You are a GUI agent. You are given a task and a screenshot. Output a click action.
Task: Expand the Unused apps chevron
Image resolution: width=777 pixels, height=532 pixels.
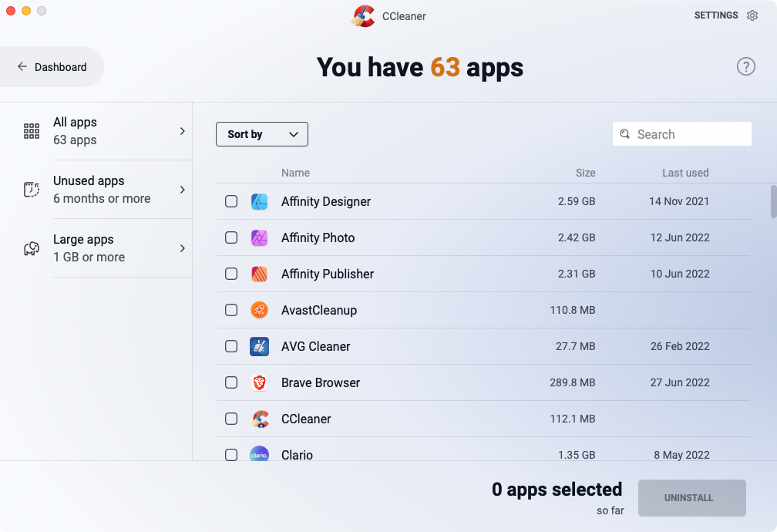tap(183, 190)
